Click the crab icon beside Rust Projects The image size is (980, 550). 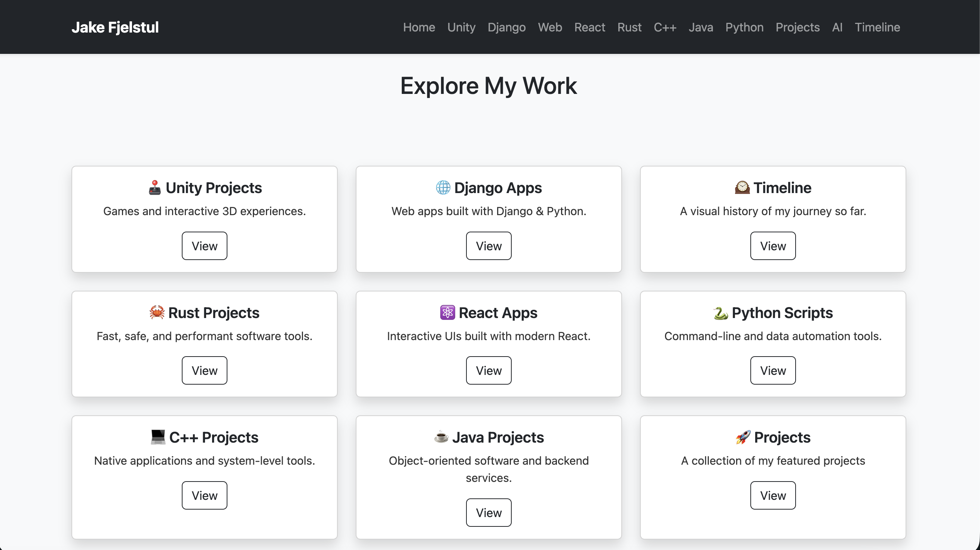[157, 312]
